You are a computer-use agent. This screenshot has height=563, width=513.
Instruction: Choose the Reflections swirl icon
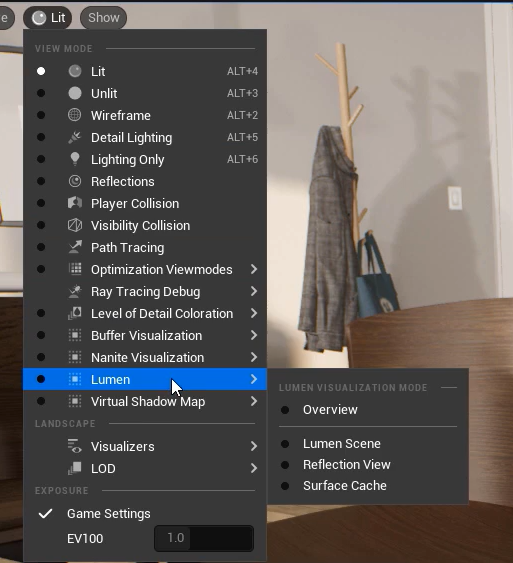pos(75,181)
